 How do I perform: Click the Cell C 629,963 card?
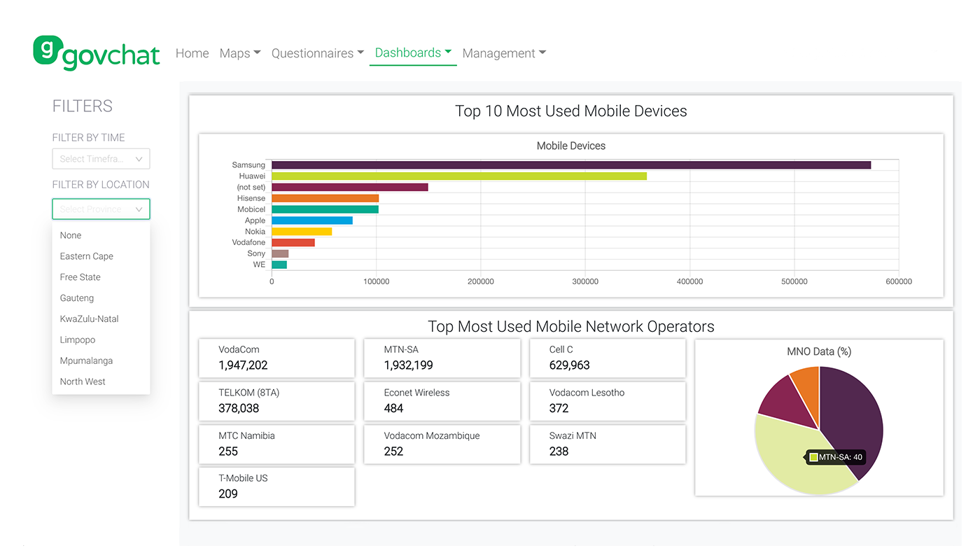click(x=608, y=358)
